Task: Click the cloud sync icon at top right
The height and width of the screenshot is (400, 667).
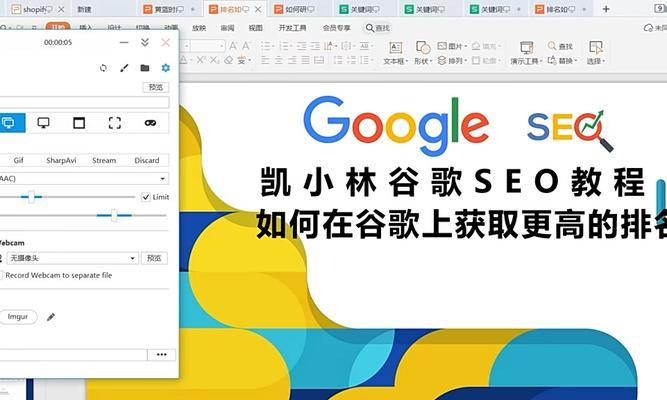Action: 648,28
